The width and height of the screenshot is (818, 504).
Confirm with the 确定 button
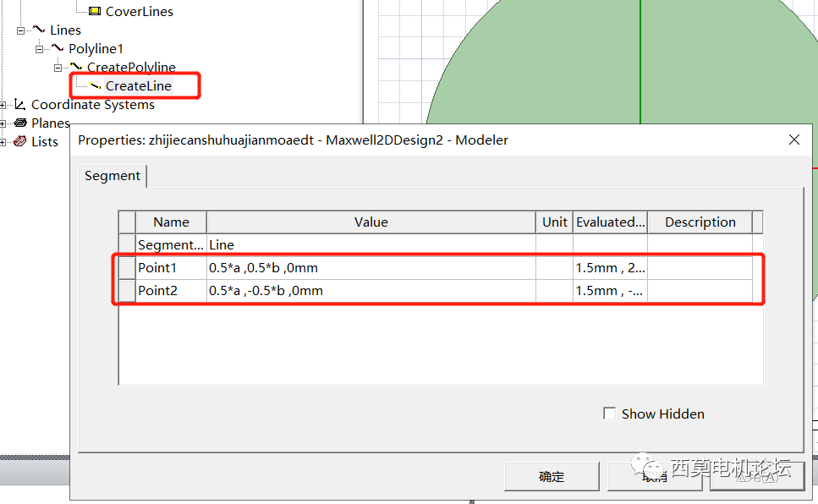click(552, 476)
